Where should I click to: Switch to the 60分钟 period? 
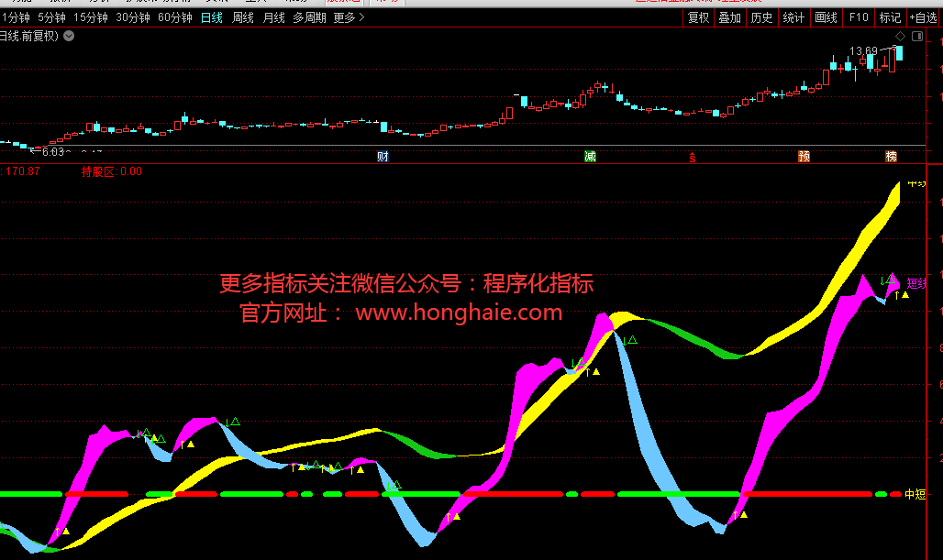175,17
